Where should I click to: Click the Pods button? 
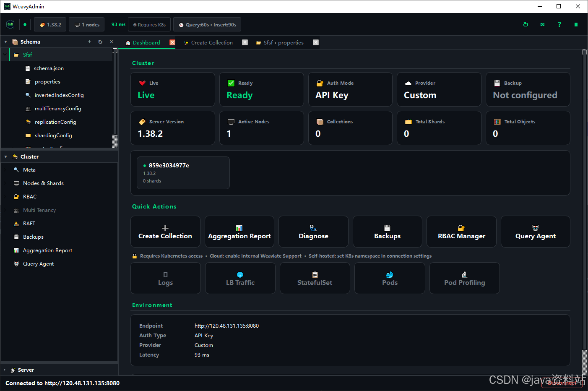tap(390, 278)
